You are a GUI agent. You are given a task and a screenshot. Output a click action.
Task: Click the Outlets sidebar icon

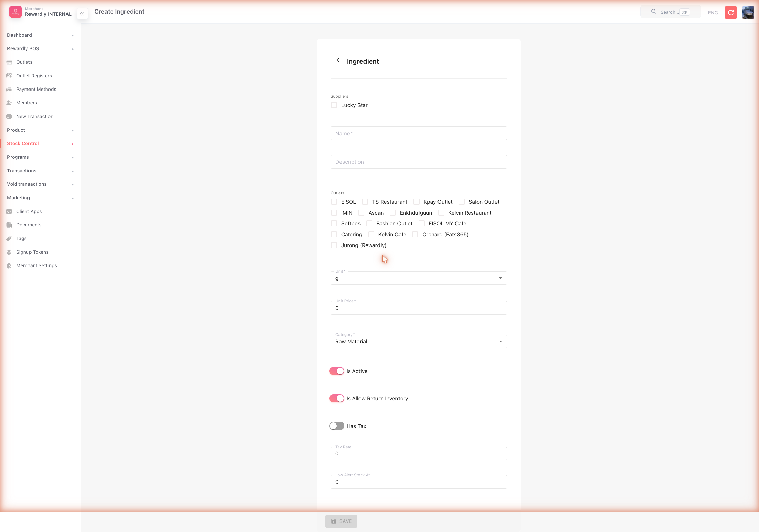(x=9, y=62)
